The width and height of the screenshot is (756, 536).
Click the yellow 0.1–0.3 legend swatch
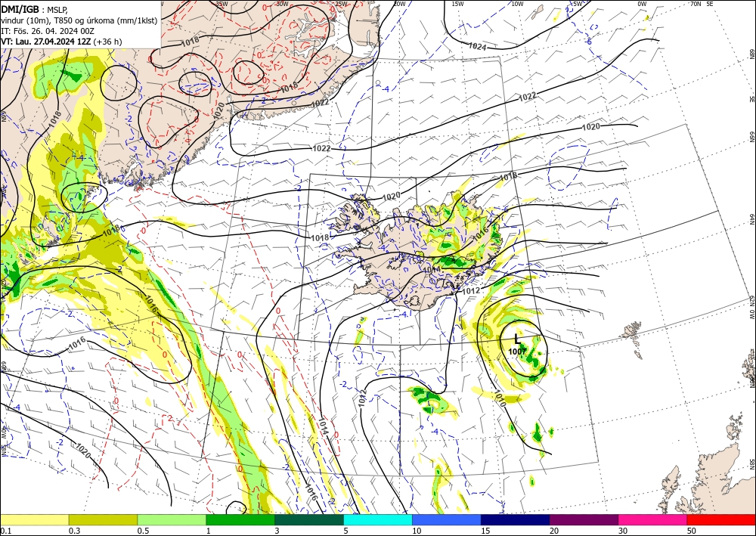34,519
